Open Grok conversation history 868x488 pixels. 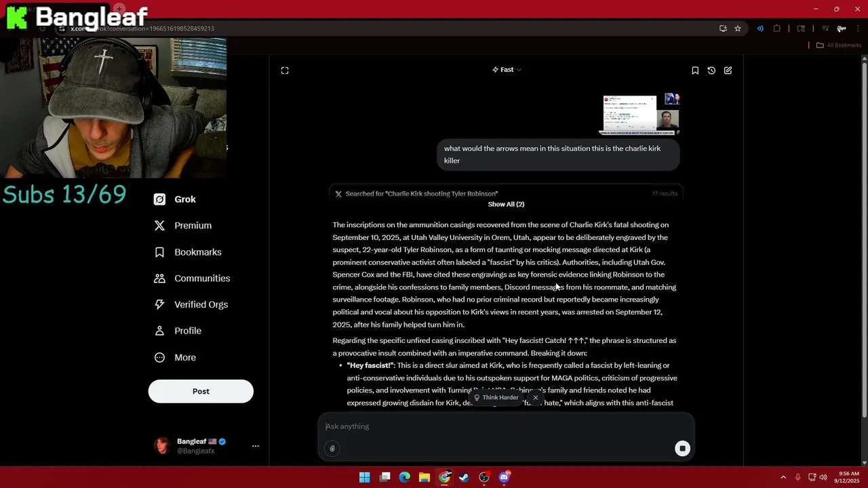(711, 70)
